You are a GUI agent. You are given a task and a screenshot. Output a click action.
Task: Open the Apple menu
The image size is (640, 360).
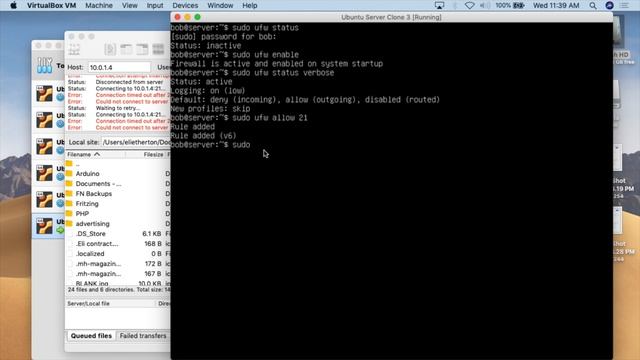tap(13, 6)
